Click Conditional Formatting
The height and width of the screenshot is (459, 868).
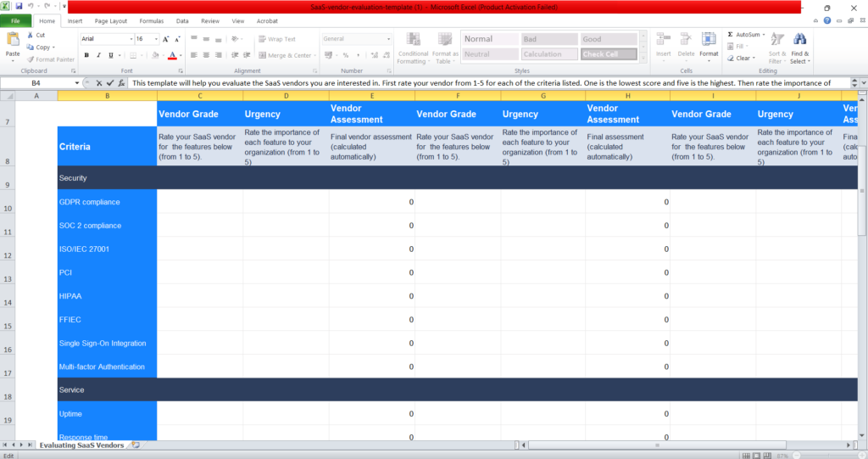click(x=413, y=48)
